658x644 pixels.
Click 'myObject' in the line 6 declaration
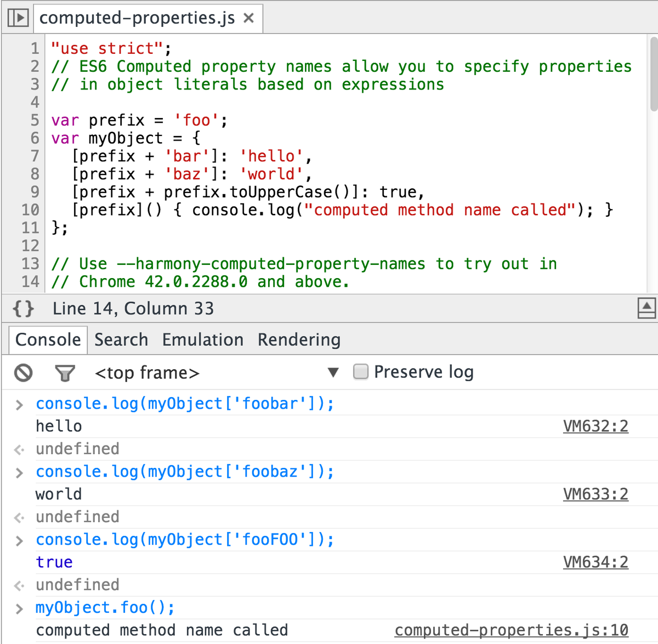point(126,138)
